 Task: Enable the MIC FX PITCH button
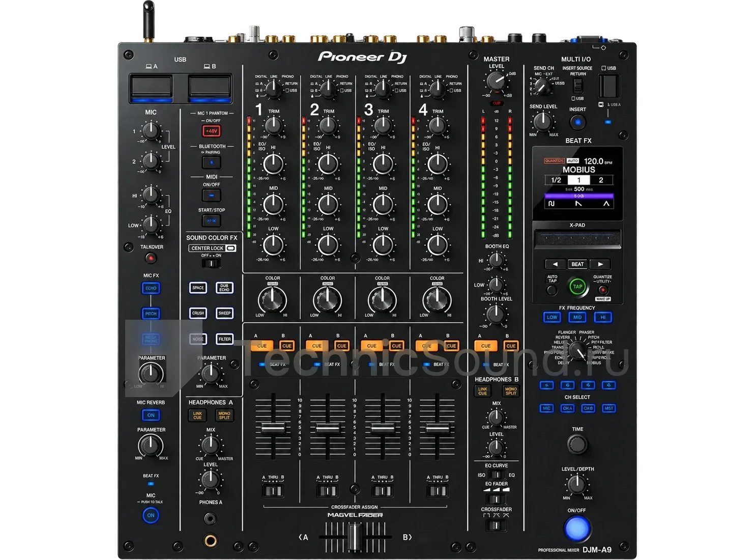[x=151, y=314]
